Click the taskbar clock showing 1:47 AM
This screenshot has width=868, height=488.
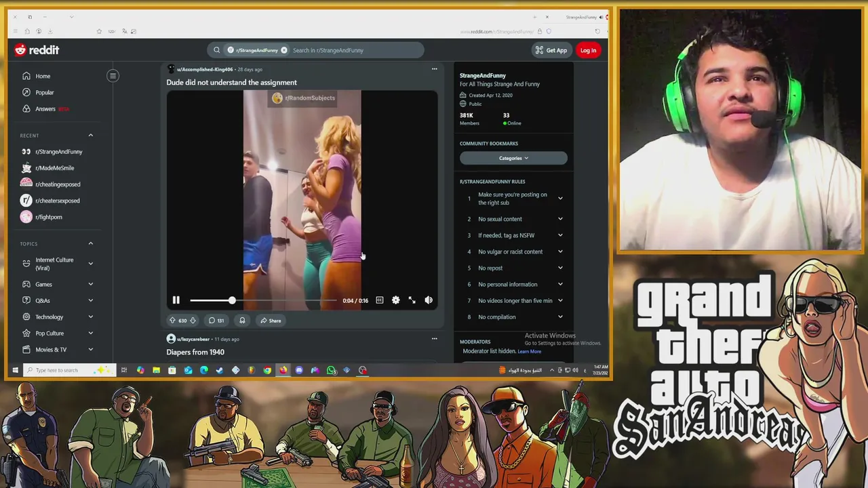tap(601, 370)
